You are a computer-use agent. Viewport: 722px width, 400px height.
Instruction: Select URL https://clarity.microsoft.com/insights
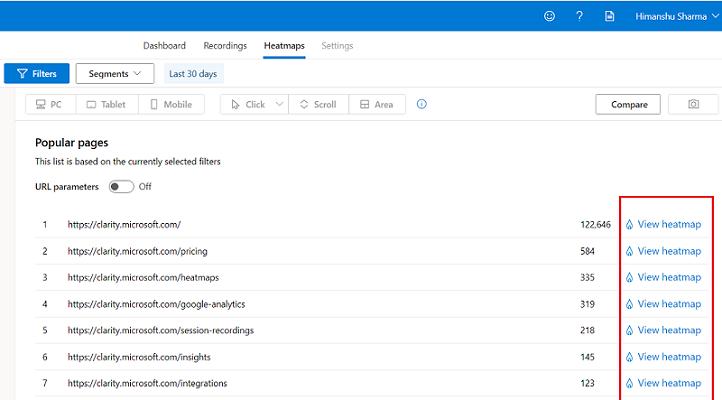click(x=139, y=357)
